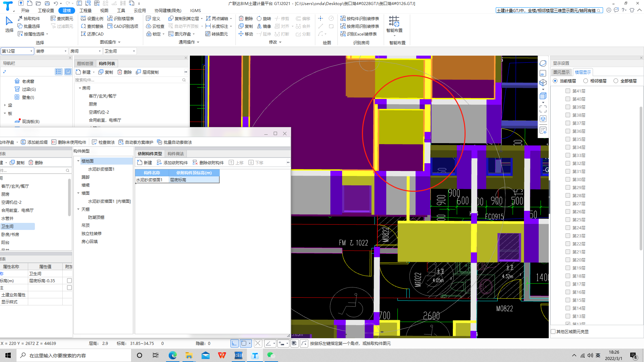Click the 3D cube view icon

pyautogui.click(x=543, y=82)
